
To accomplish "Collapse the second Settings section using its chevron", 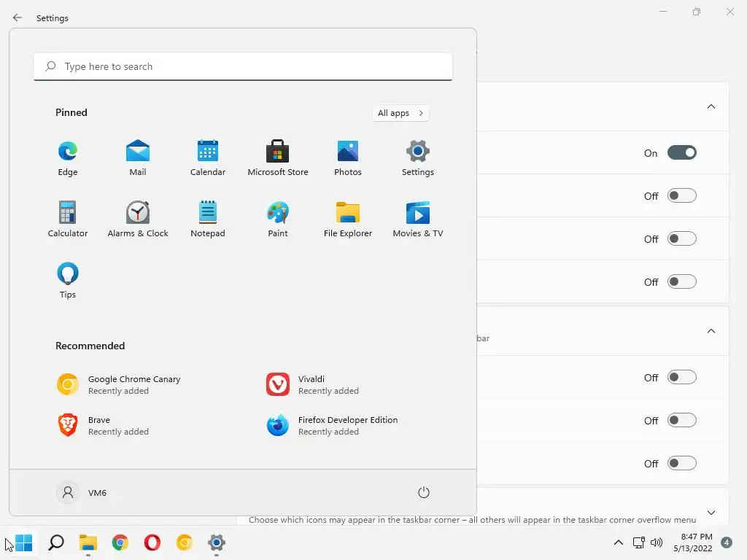I will point(711,331).
